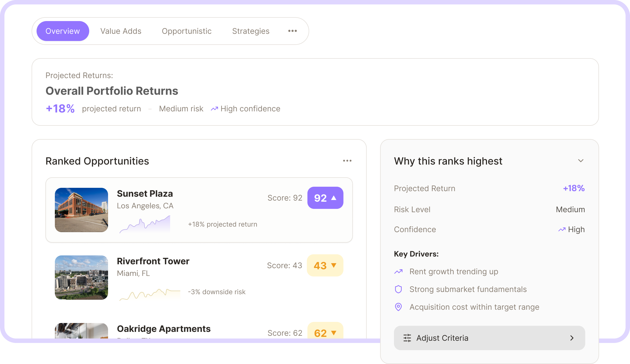Open the Opportunistic tab
This screenshot has width=630, height=364.
[186, 31]
